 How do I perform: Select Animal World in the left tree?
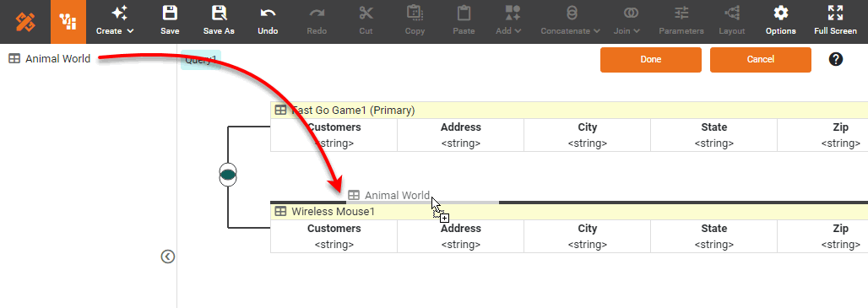click(x=57, y=58)
